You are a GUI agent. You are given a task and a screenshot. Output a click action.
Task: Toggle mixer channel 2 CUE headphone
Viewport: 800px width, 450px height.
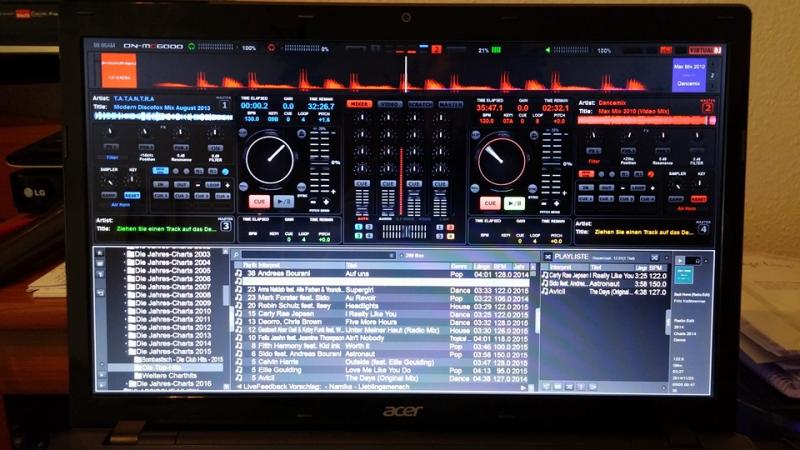388,184
